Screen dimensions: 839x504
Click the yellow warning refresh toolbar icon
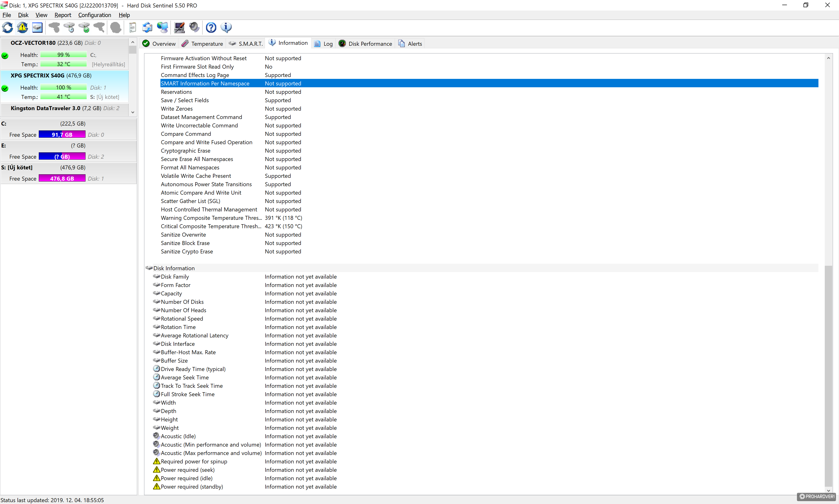22,28
